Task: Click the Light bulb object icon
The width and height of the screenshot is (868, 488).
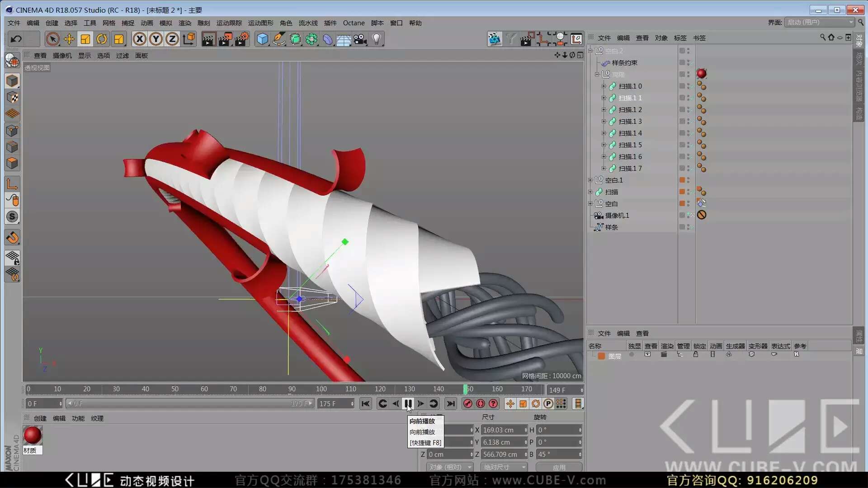Action: (376, 39)
